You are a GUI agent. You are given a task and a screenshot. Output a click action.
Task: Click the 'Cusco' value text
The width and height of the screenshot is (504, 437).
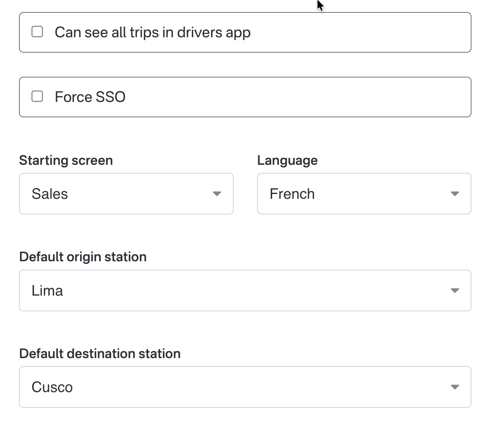52,387
